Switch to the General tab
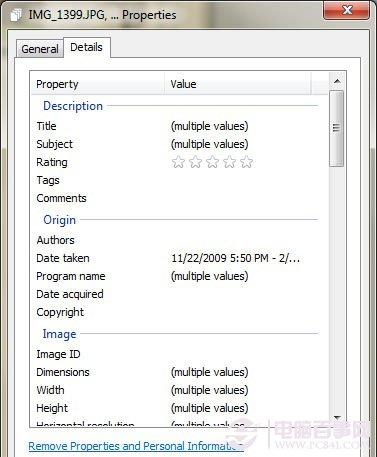The image size is (377, 457). pyautogui.click(x=40, y=49)
